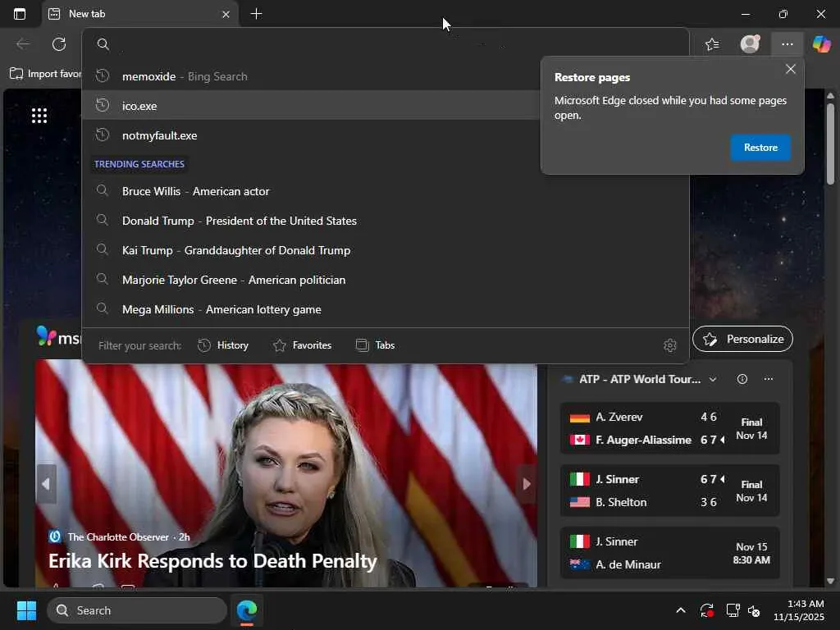Click Restore to reopen pages
Viewport: 840px width, 630px height.
coord(760,148)
